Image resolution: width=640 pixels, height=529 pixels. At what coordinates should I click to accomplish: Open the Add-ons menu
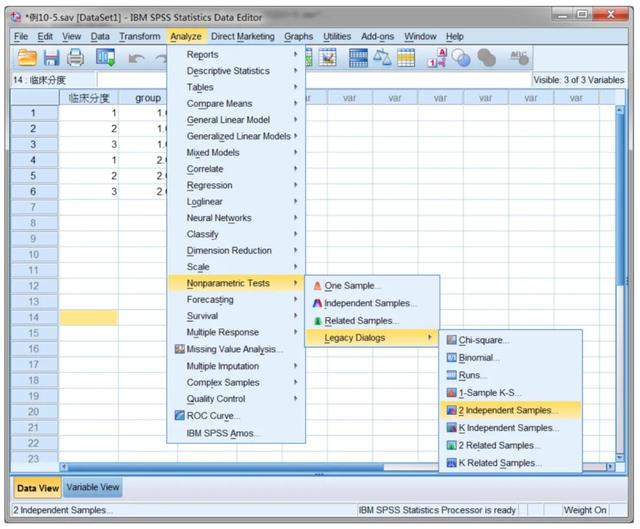point(377,36)
